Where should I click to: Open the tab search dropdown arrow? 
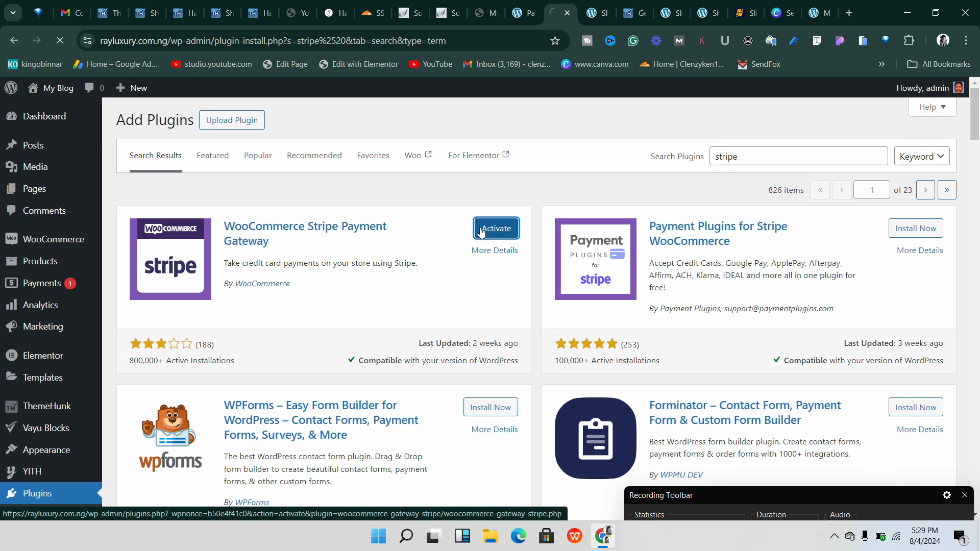coord(13,13)
